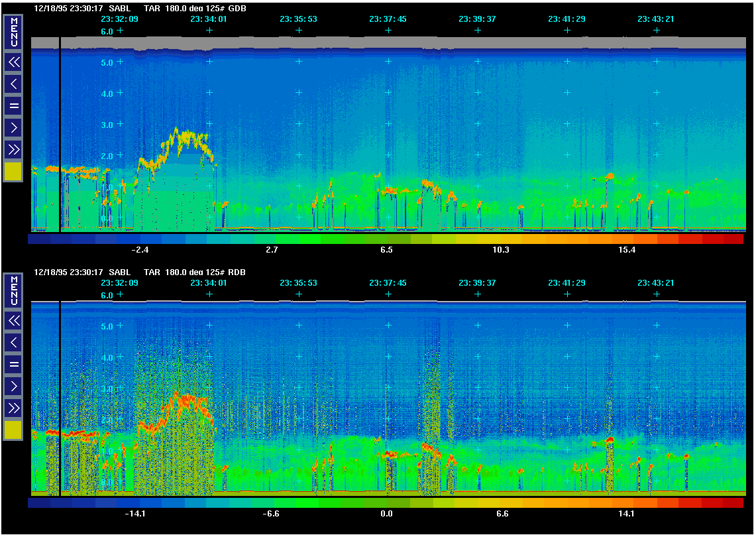Image resolution: width=756 pixels, height=537 pixels.
Task: Open the MENU button in RDB panel
Action: tap(13, 290)
